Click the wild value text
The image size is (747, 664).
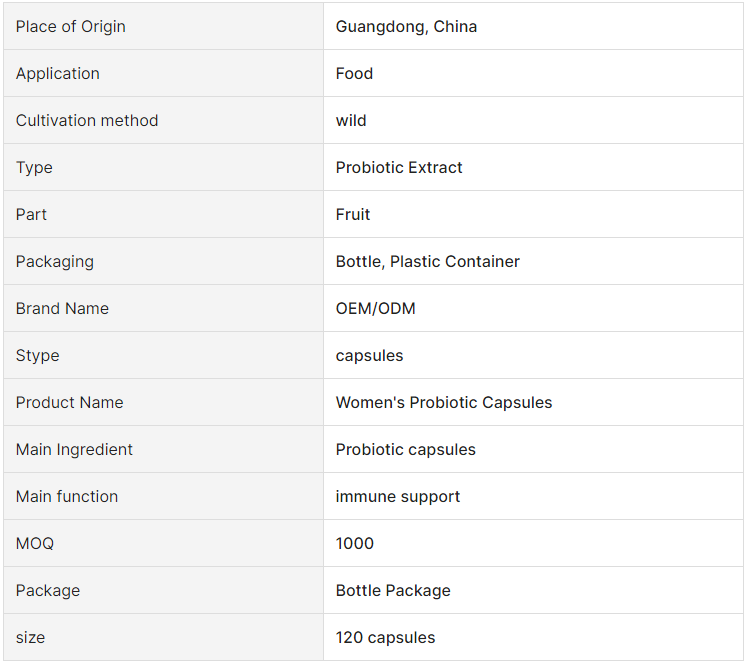click(x=351, y=121)
